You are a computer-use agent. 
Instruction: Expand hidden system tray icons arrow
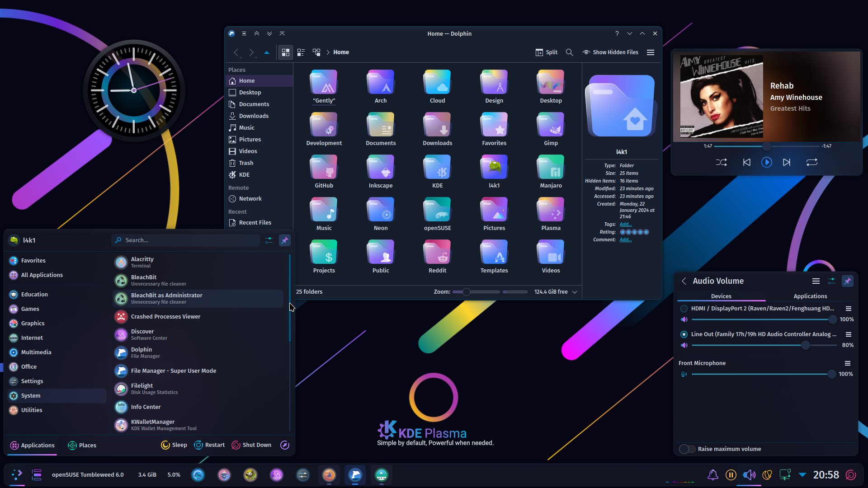point(802,475)
